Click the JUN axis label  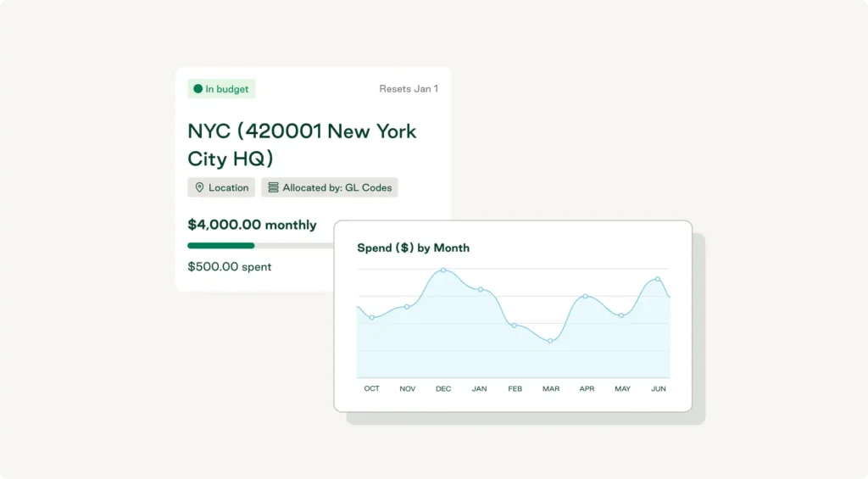[658, 389]
